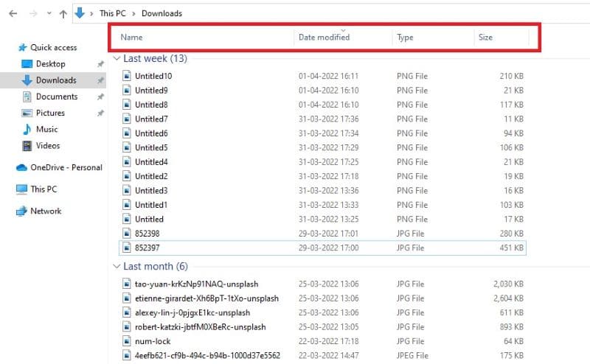The height and width of the screenshot is (364, 590).
Task: Select the Untitled9 file icon
Action: 127,90
